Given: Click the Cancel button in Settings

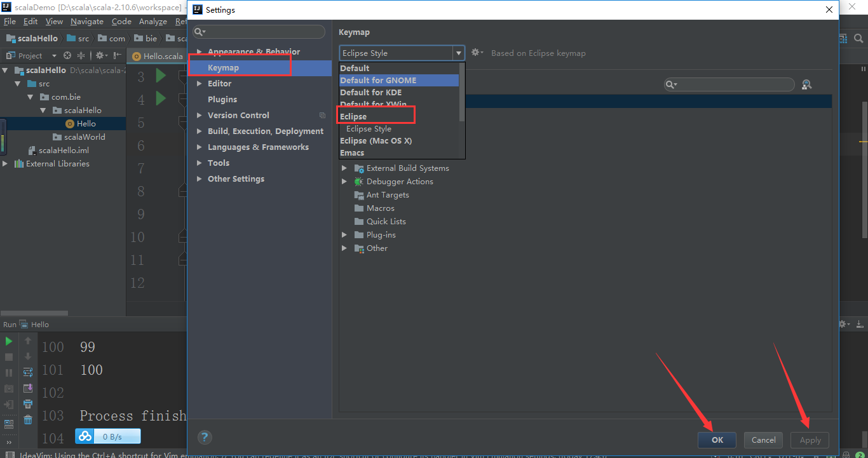Looking at the screenshot, I should click(x=763, y=440).
